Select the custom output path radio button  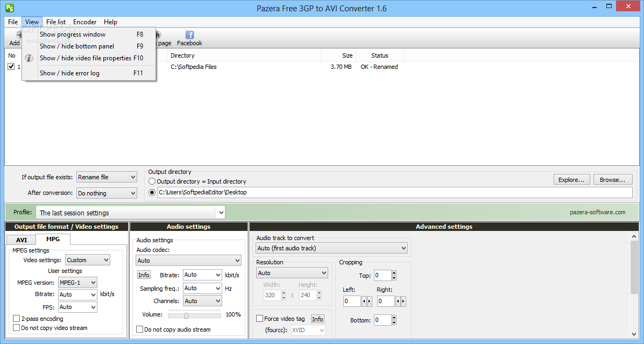pos(152,192)
